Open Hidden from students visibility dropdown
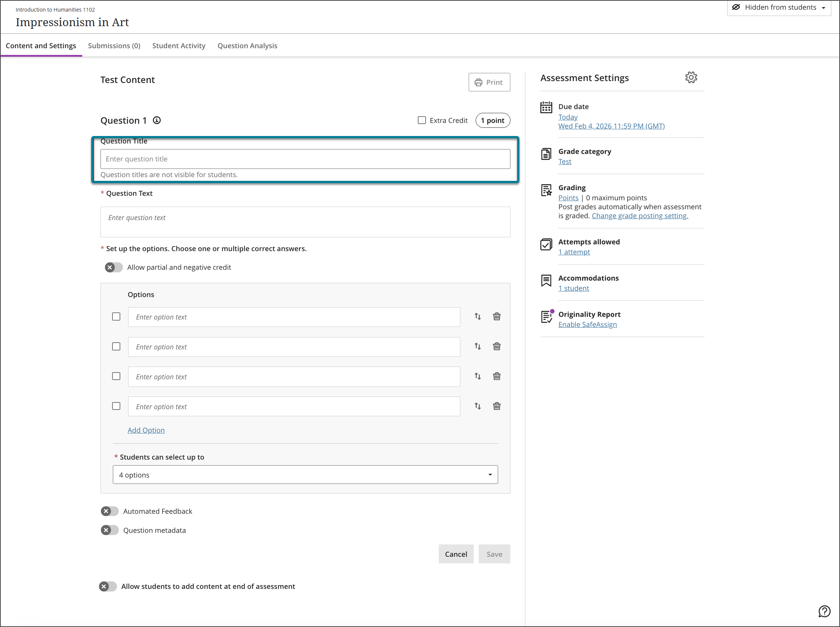The height and width of the screenshot is (627, 840). coord(778,7)
